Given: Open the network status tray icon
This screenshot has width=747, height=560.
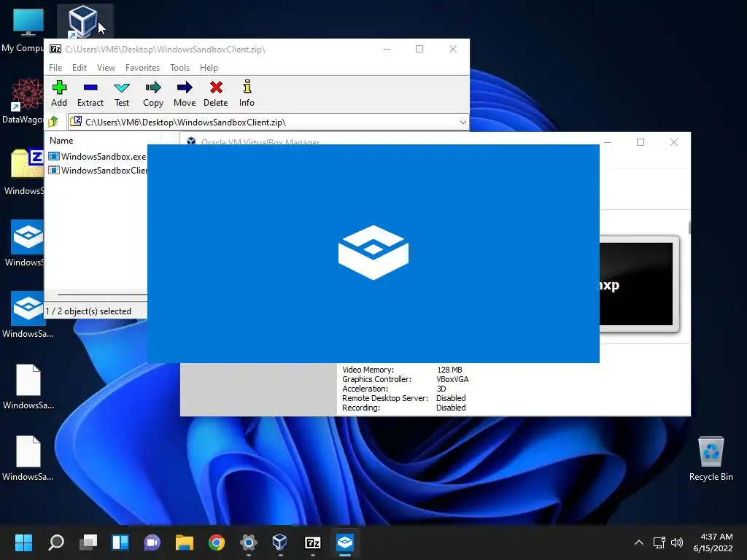Looking at the screenshot, I should (x=659, y=542).
